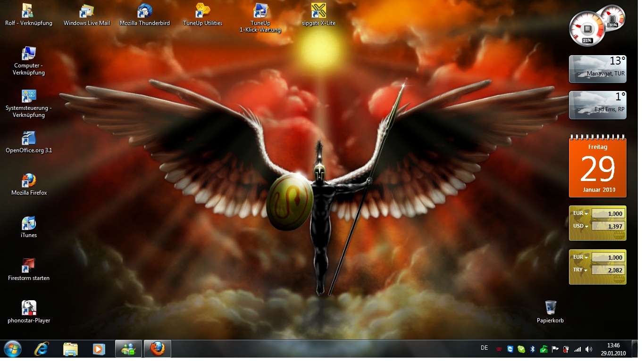
Task: Click the 1,397 USD value field
Action: pos(608,226)
